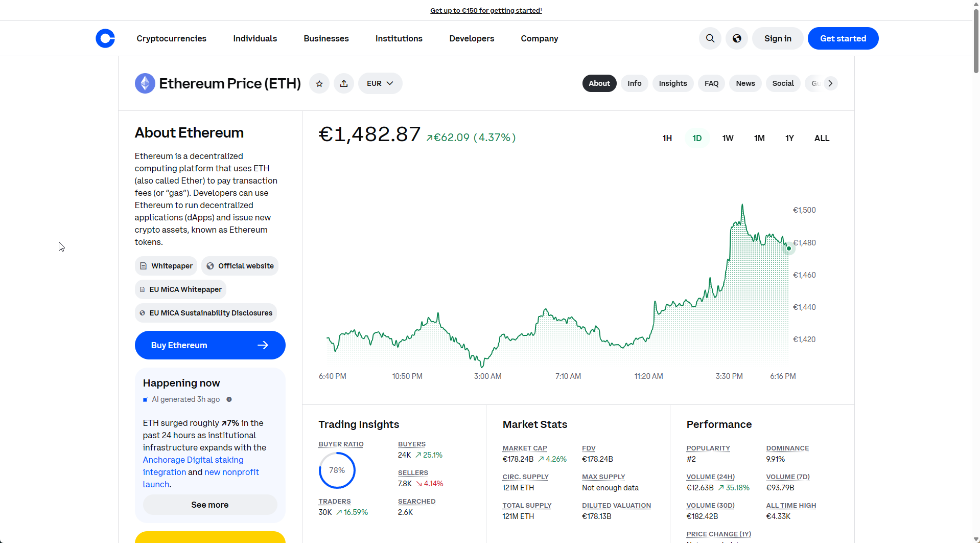Click the SELLERS label

[x=413, y=473]
